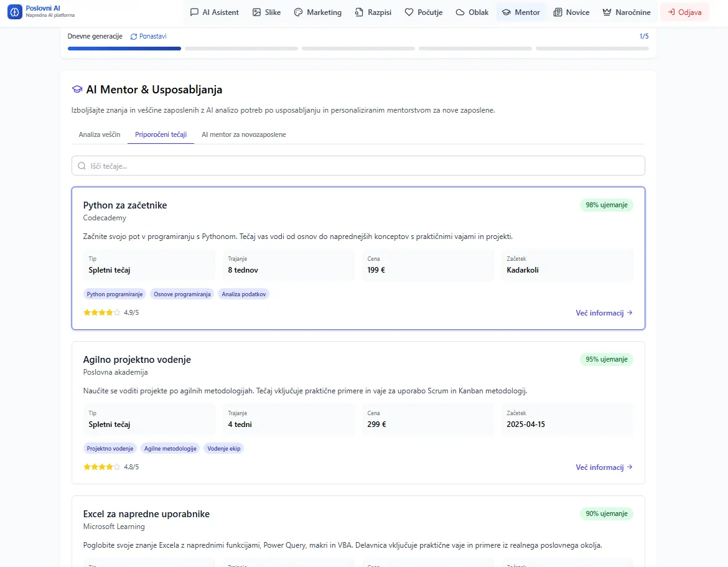Switch to AI mentor za novozaposlene tab

(243, 134)
